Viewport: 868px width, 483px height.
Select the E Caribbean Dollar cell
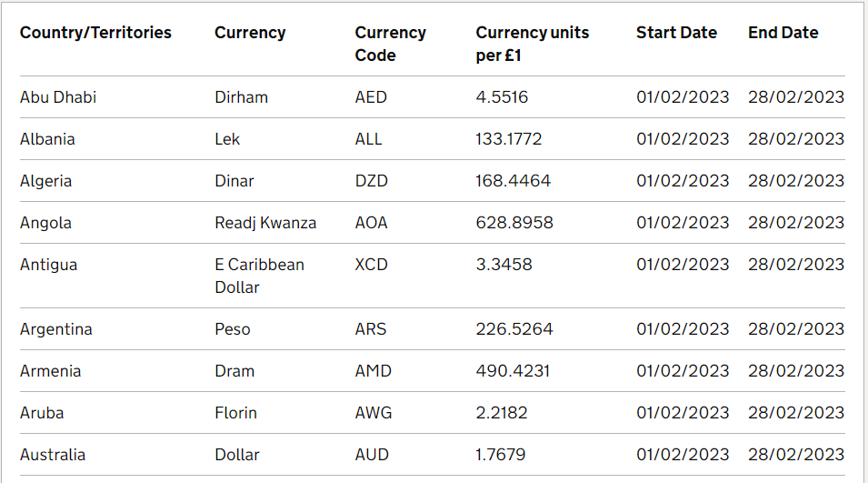click(259, 276)
